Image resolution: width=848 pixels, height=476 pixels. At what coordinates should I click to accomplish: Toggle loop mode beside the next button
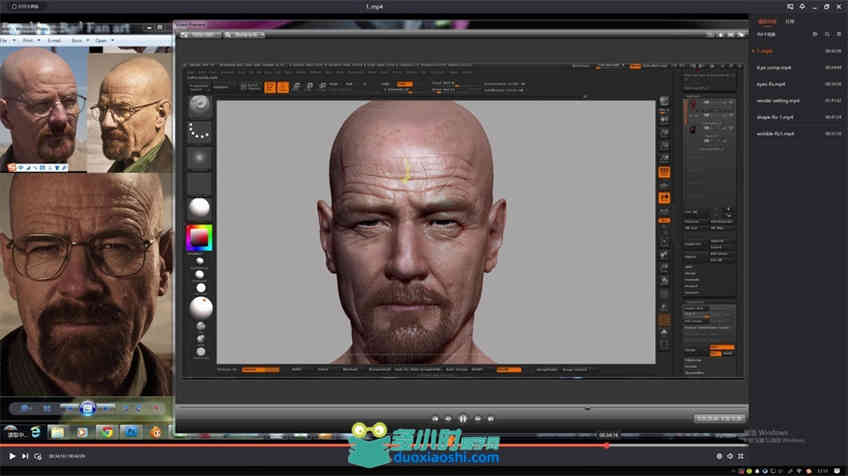point(38,457)
